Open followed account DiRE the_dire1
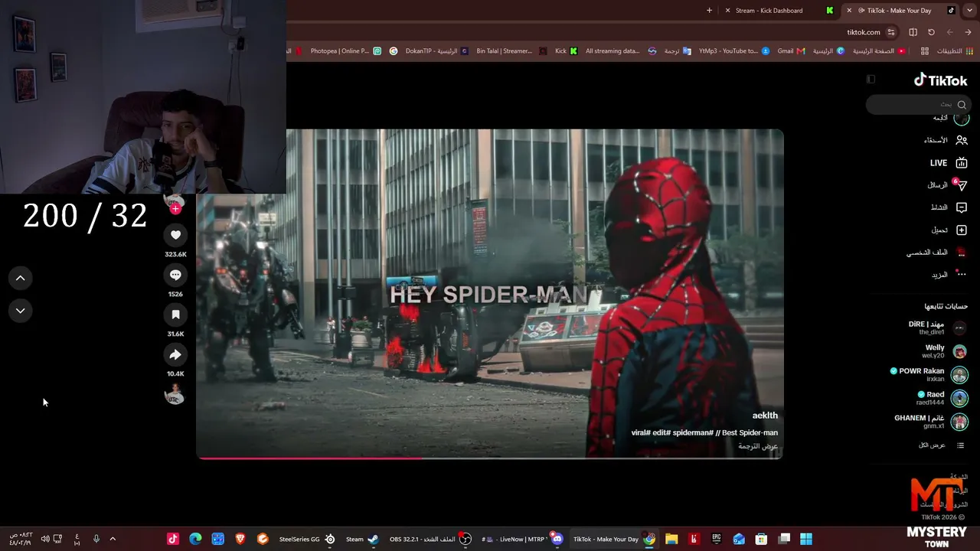This screenshot has height=551, width=980. 937,328
